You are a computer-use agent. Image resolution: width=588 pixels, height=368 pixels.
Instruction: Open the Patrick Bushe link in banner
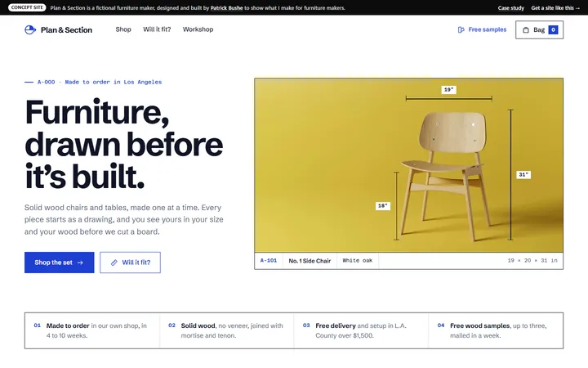click(x=226, y=8)
